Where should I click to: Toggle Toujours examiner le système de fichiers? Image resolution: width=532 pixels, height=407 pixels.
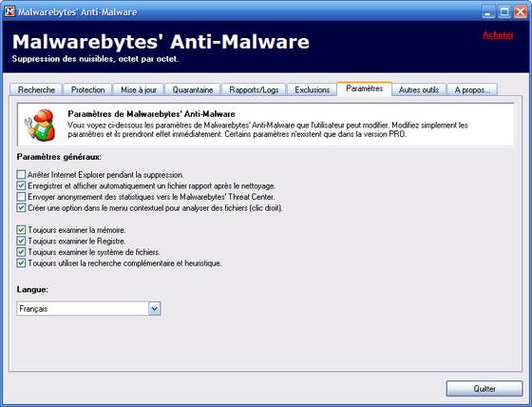pos(21,252)
